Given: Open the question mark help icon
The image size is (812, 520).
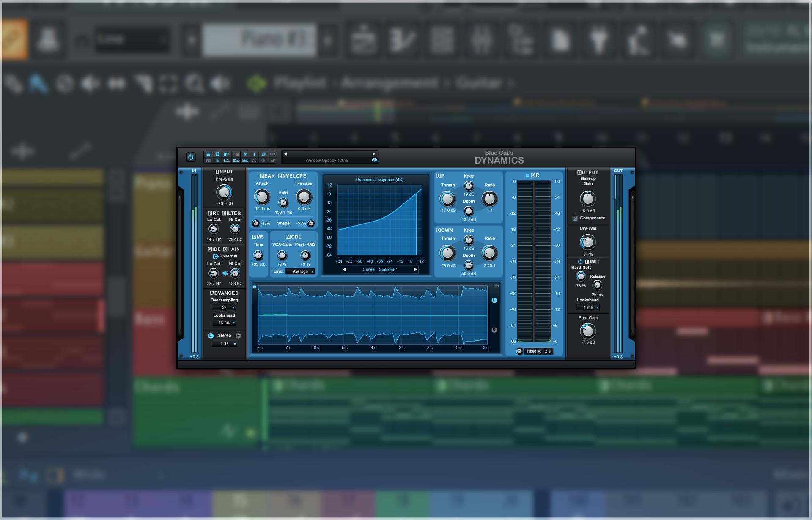Looking at the screenshot, I should 245,154.
